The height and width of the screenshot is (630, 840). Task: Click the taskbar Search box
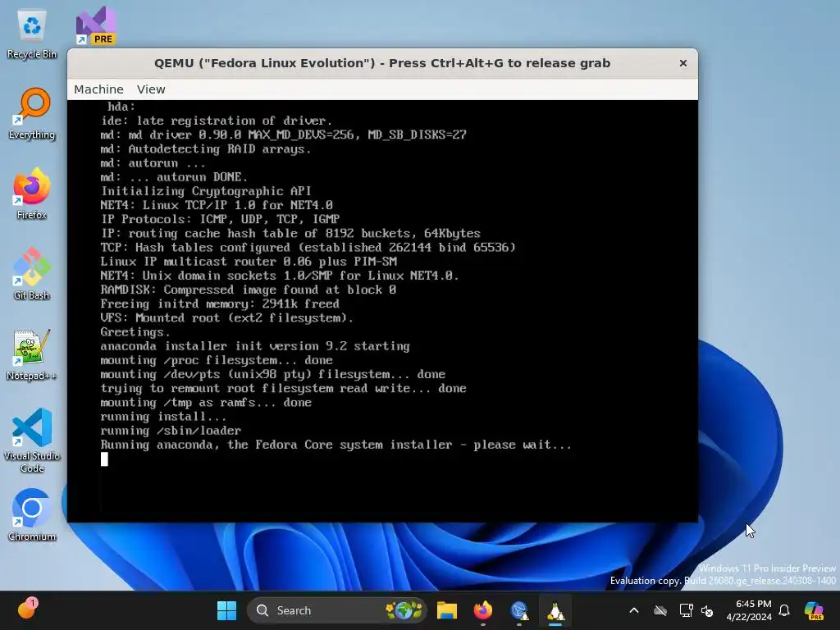pyautogui.click(x=337, y=610)
